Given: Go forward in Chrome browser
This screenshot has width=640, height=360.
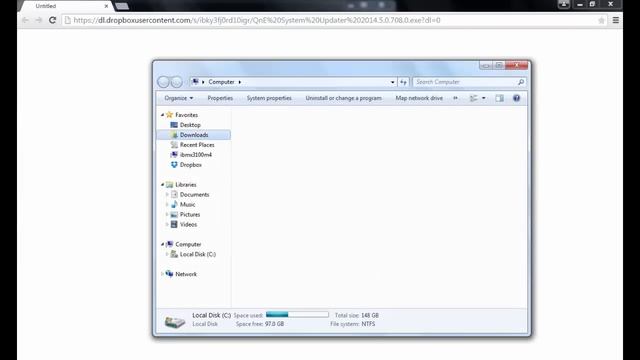Looking at the screenshot, I should (x=39, y=20).
